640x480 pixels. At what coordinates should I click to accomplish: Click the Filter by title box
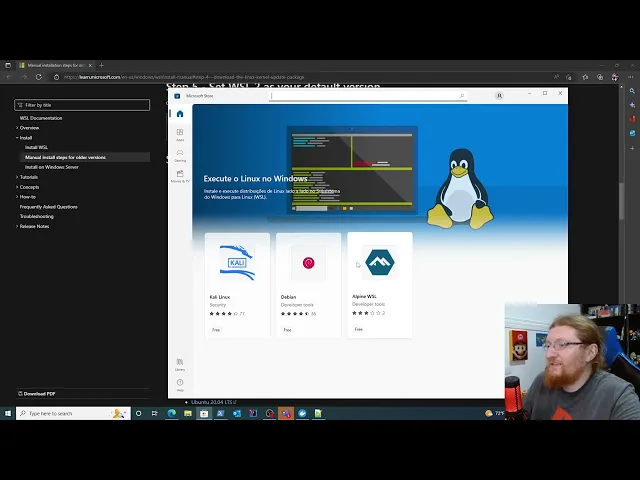tap(82, 105)
